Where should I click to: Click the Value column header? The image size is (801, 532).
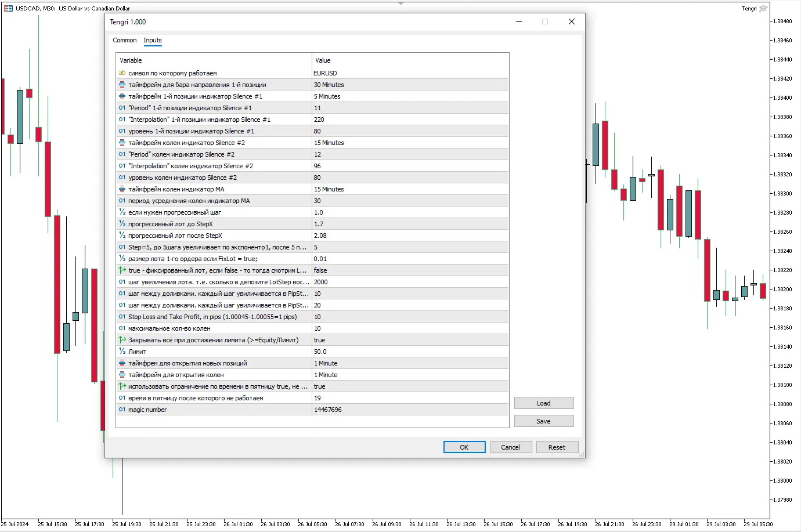(410, 60)
